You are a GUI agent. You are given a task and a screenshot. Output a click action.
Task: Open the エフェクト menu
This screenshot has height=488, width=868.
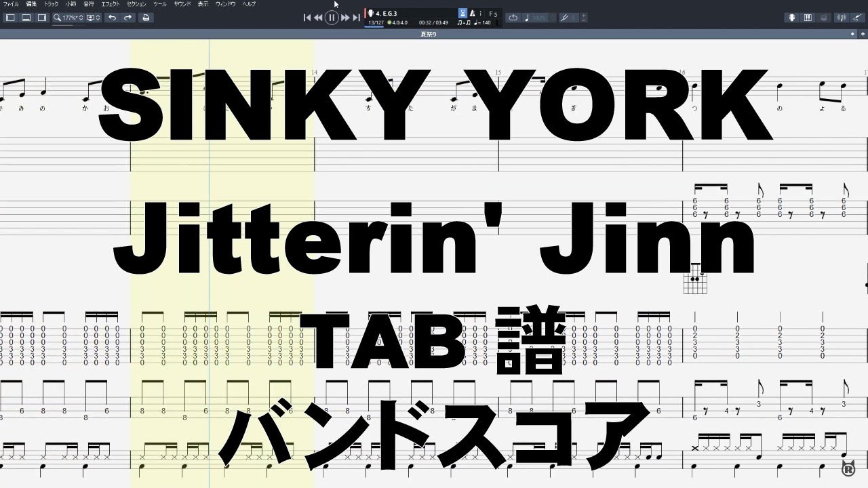pos(110,3)
